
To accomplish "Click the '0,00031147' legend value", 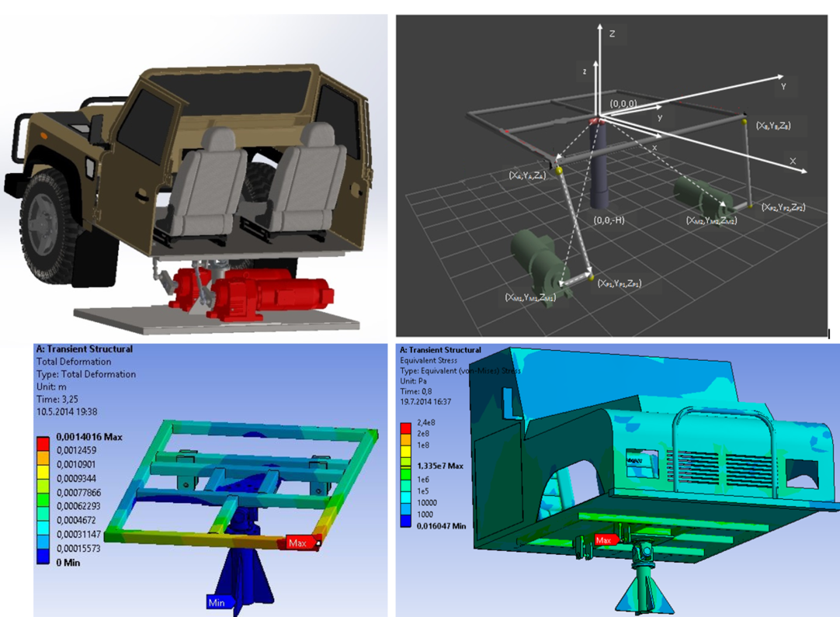I will pyautogui.click(x=78, y=534).
